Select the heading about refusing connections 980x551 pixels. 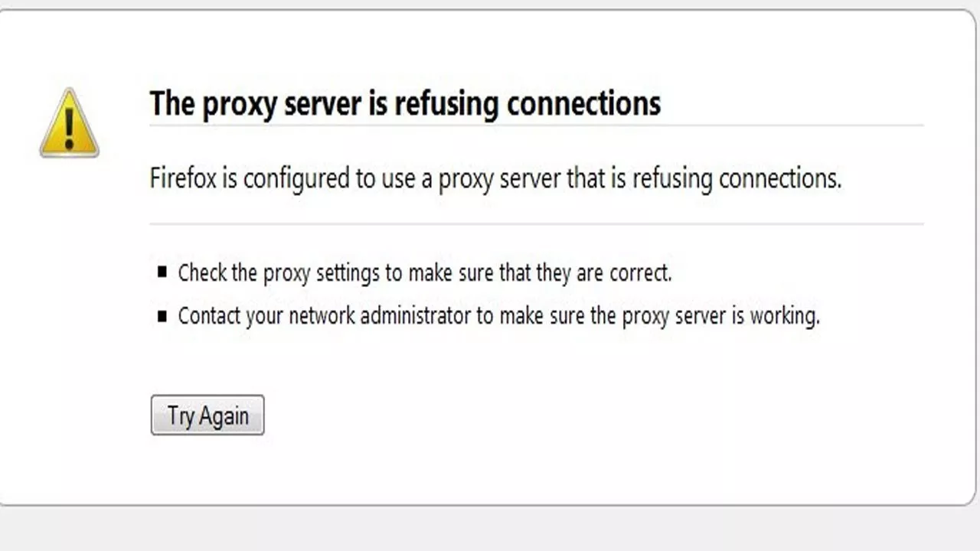[x=404, y=103]
